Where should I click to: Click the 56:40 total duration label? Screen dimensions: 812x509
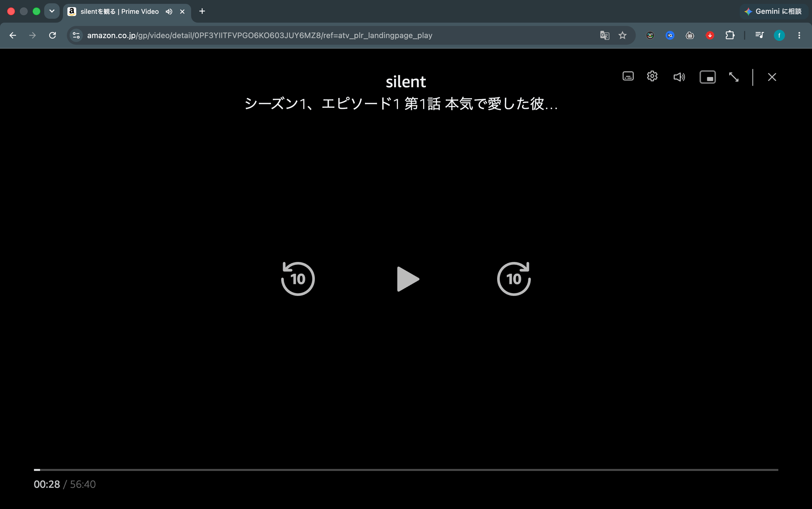83,484
